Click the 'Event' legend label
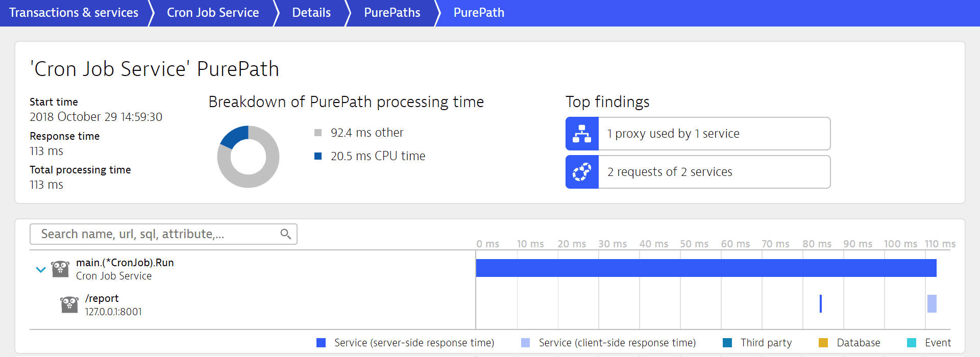Screen dimensions: 980x357 (x=938, y=343)
